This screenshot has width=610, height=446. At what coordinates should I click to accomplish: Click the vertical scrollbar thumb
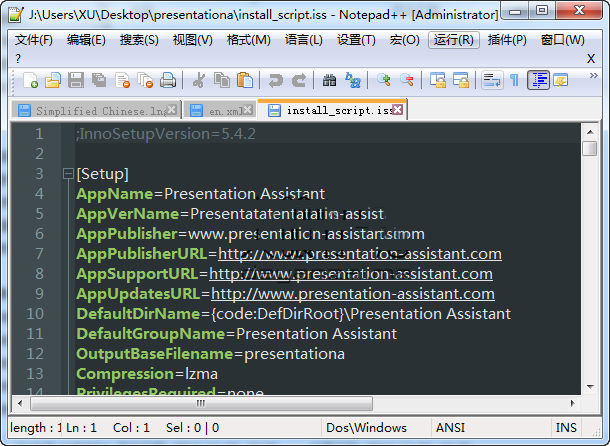pos(590,148)
